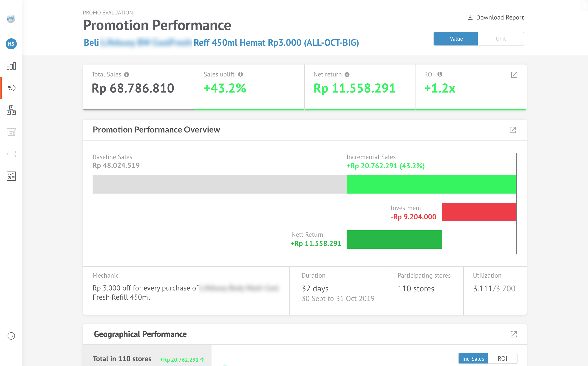Screen dimensions: 588x366
Task: Open the report dashboard sidebar icon
Action: click(11, 176)
